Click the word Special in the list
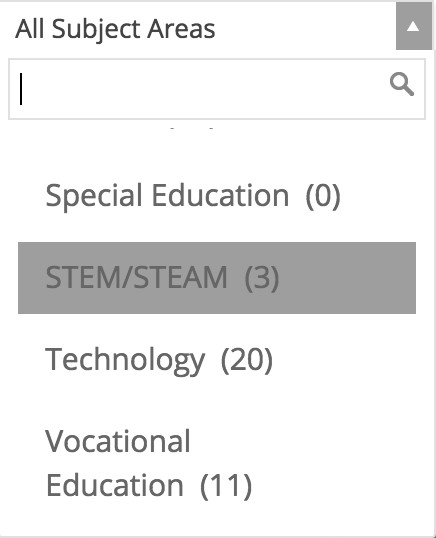436x538 pixels. [x=94, y=197]
